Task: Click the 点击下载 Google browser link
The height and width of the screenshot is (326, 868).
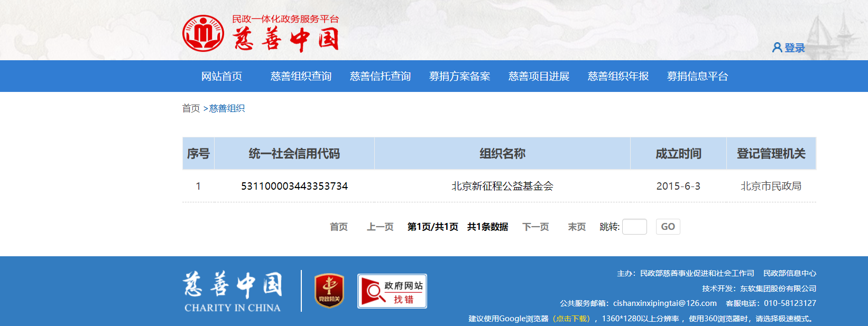Action: click(x=572, y=319)
